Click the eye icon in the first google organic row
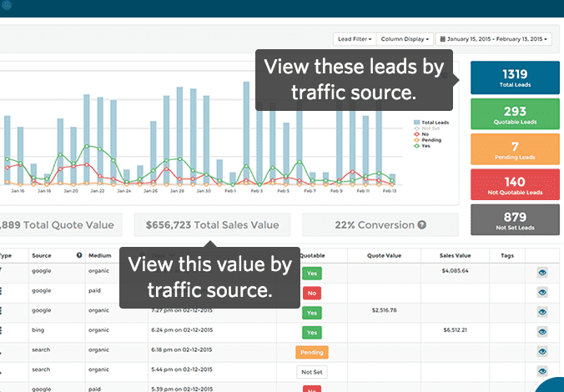The image size is (564, 392). [542, 272]
